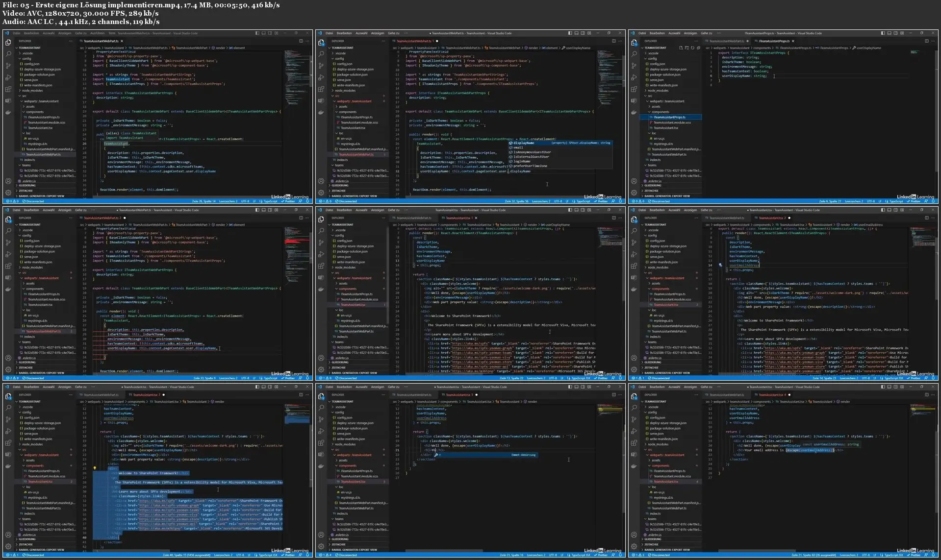Toggle primary sidebar in the top-left frame
941x560 pixels.
257,33
